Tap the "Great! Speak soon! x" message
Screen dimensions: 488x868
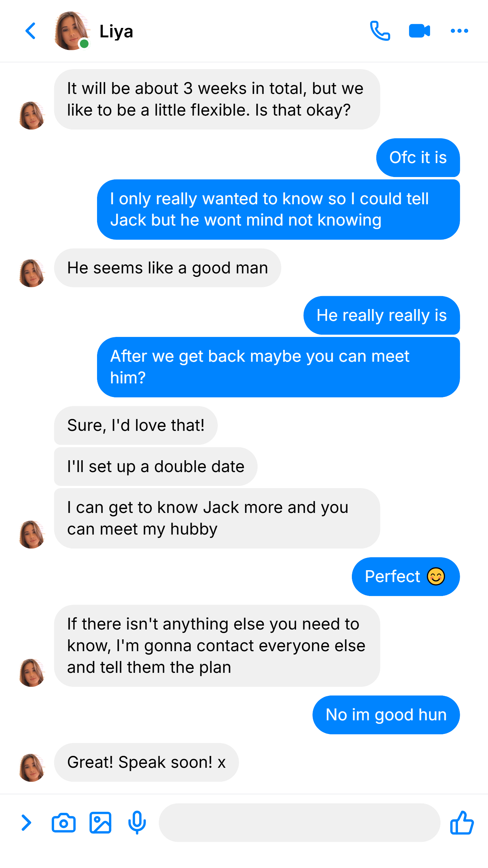point(146,762)
